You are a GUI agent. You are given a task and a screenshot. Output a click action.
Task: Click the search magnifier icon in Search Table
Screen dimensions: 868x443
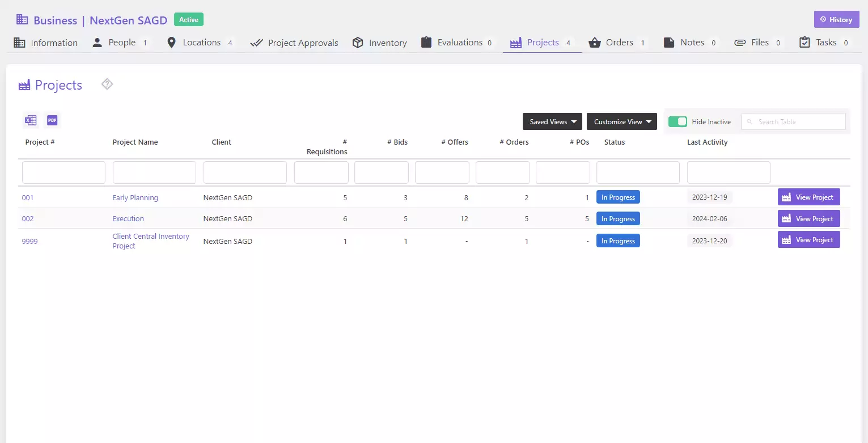(x=750, y=122)
